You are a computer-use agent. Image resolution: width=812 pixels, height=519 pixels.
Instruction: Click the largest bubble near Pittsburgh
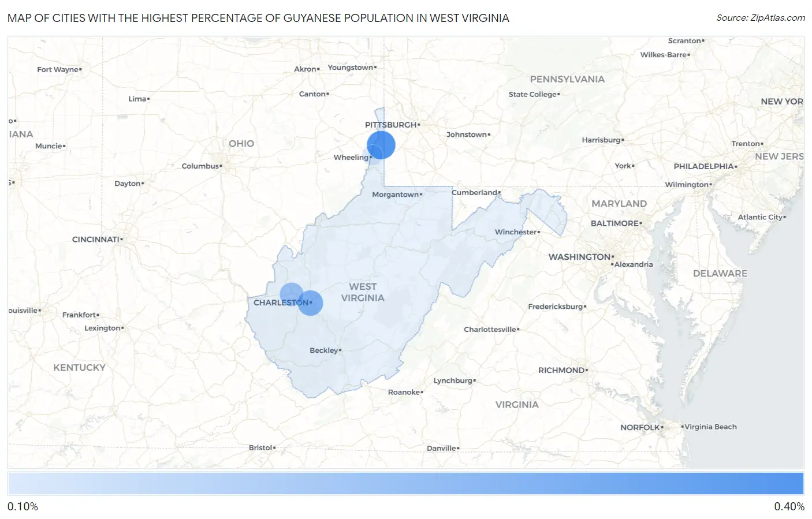(381, 145)
